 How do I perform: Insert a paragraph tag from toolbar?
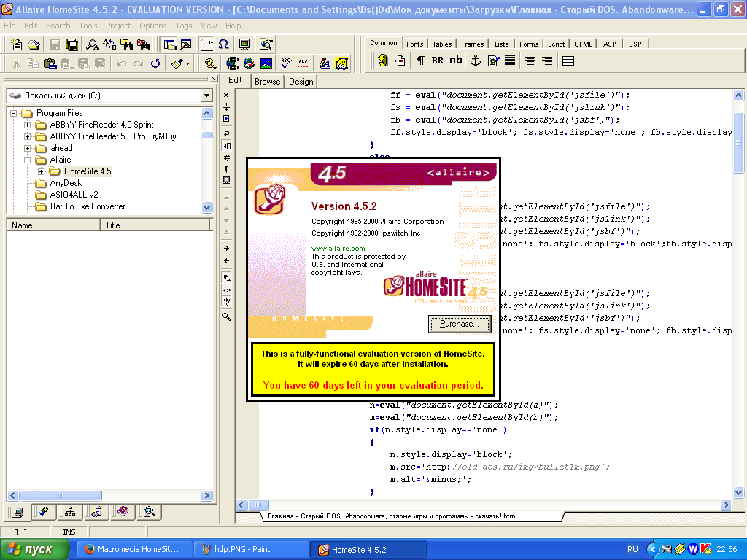[x=420, y=61]
